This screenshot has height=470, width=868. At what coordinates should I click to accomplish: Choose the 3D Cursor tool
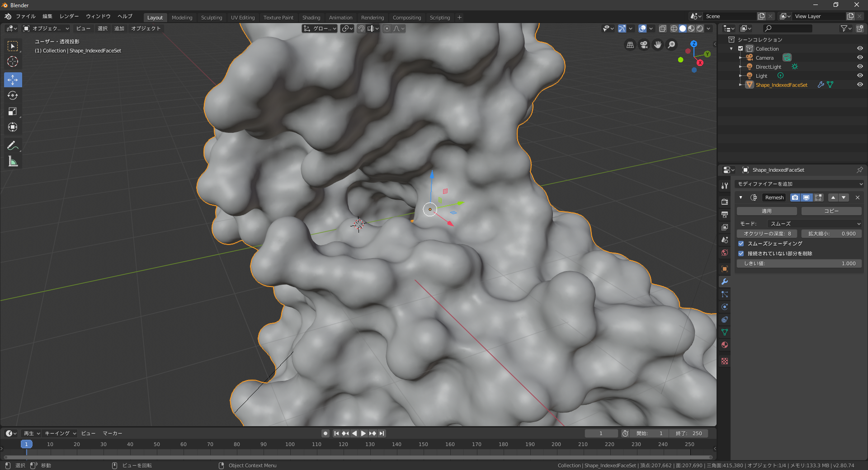[13, 61]
